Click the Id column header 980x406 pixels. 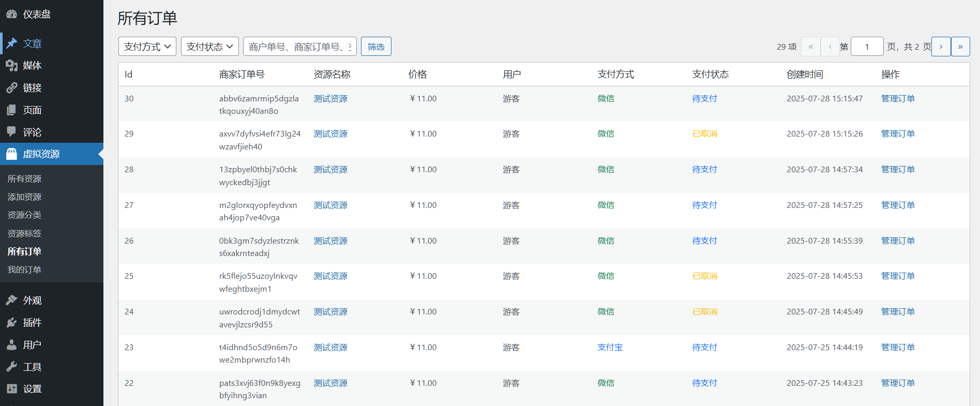point(128,74)
